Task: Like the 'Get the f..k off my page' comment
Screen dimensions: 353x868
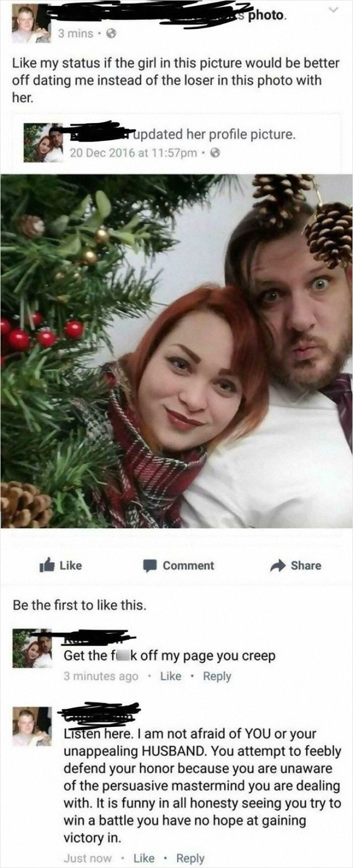Action: pyautogui.click(x=170, y=676)
